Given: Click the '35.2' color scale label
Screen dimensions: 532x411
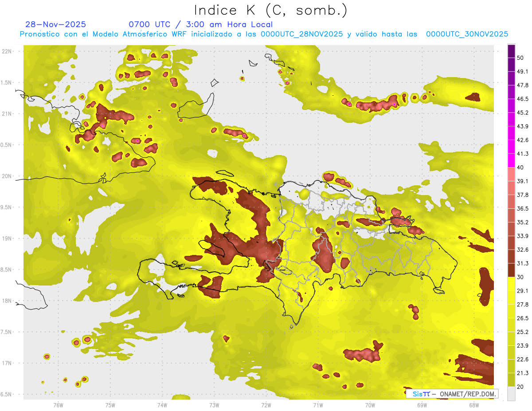Looking at the screenshot, I should coord(523,222).
